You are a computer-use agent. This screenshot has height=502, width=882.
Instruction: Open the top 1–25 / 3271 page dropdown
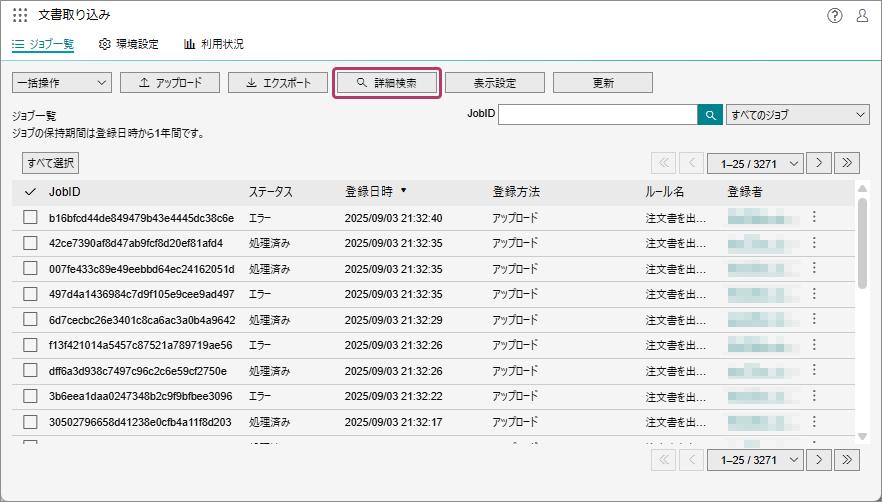click(754, 163)
